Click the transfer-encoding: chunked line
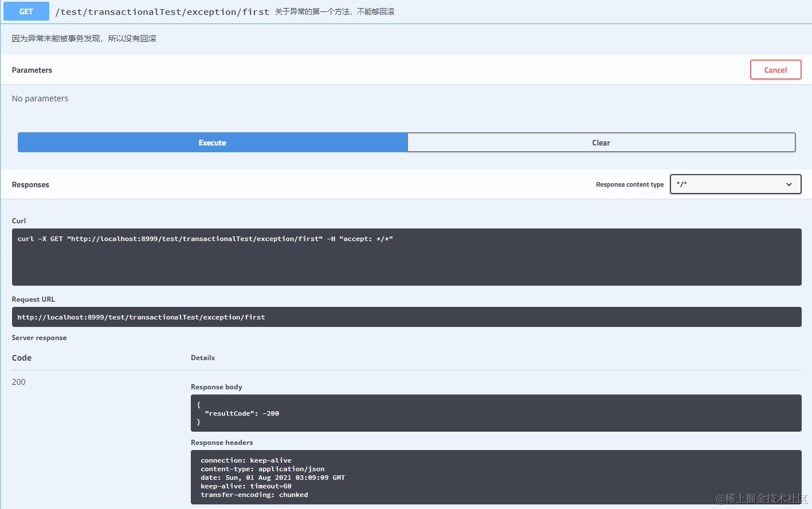This screenshot has height=509, width=812. [x=254, y=495]
